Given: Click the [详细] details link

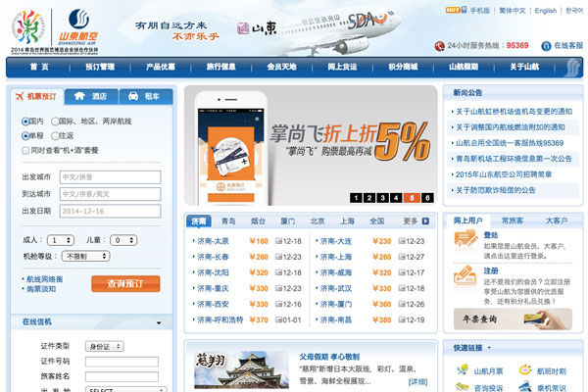Looking at the screenshot, I should coord(417,382).
